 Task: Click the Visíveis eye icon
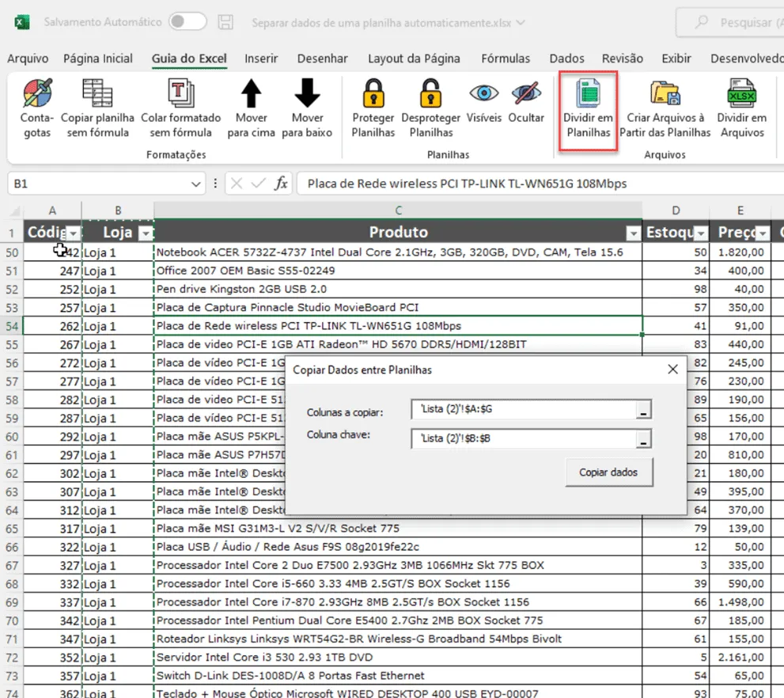tap(483, 93)
